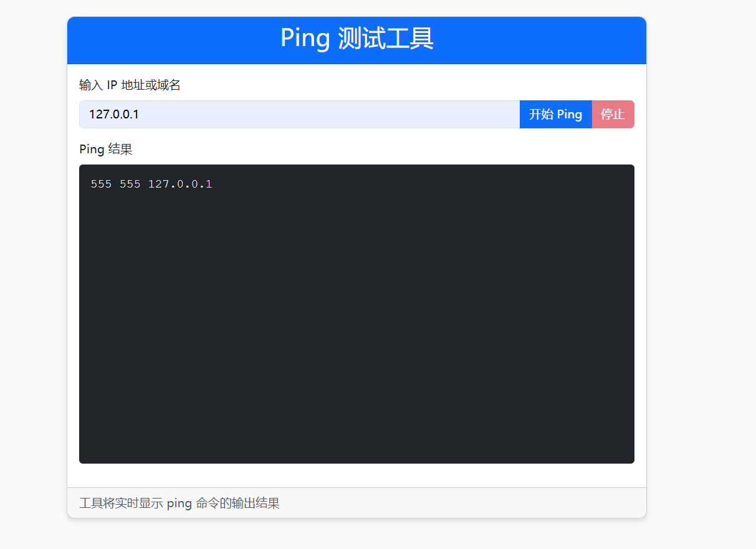Click white space below the result console
The height and width of the screenshot is (549, 756).
(x=356, y=475)
